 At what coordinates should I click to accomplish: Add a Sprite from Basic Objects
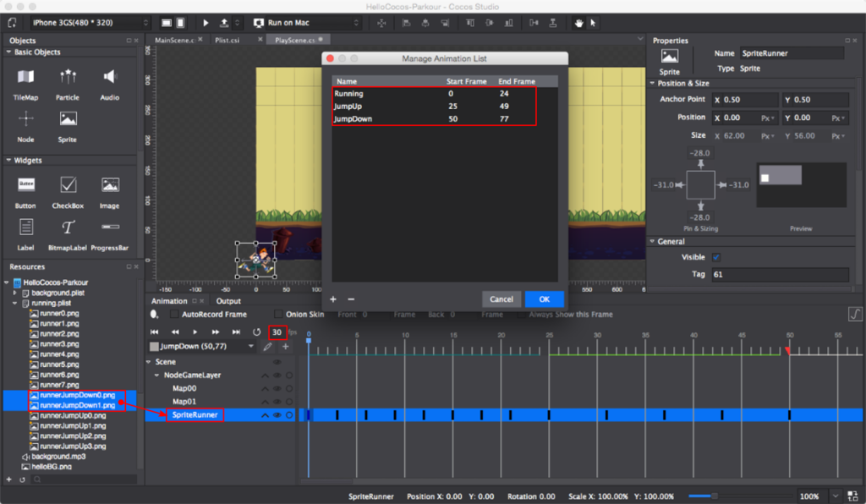click(68, 126)
